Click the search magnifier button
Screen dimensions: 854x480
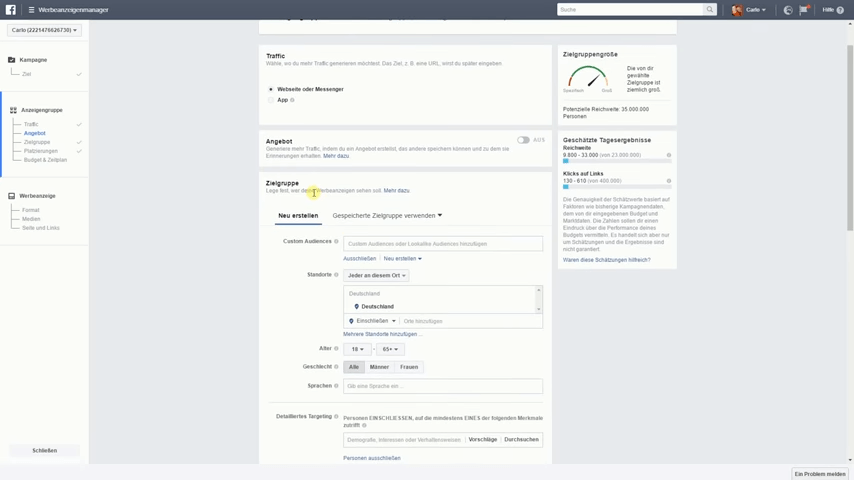click(710, 10)
